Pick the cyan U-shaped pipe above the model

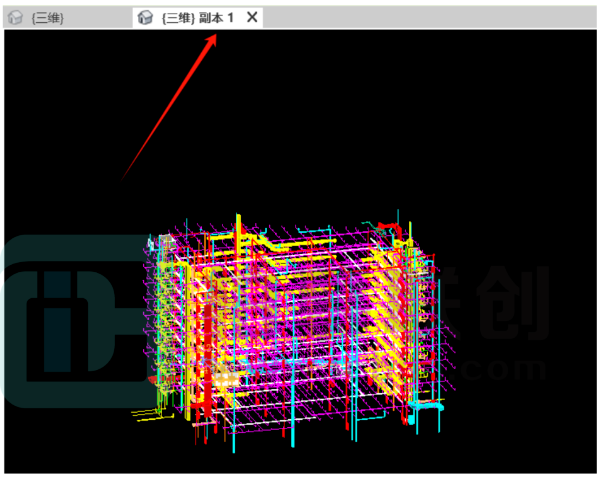314,230
